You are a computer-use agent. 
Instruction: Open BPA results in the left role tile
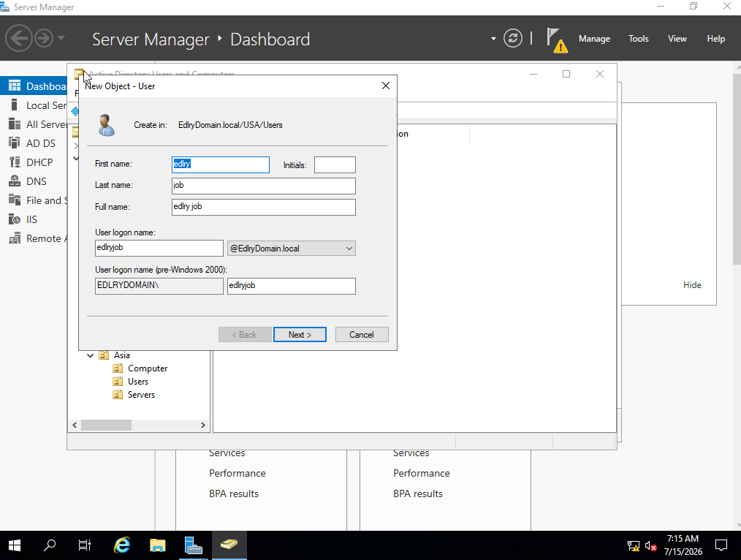coord(234,493)
